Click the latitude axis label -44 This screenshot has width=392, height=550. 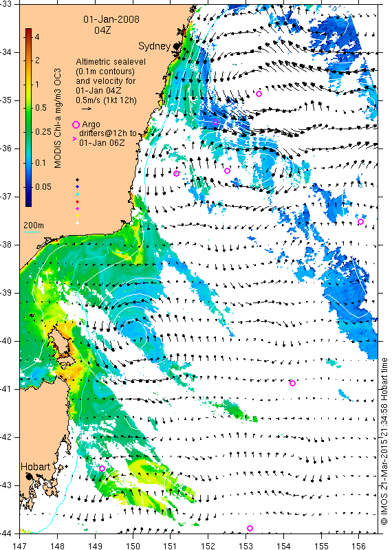point(6,533)
